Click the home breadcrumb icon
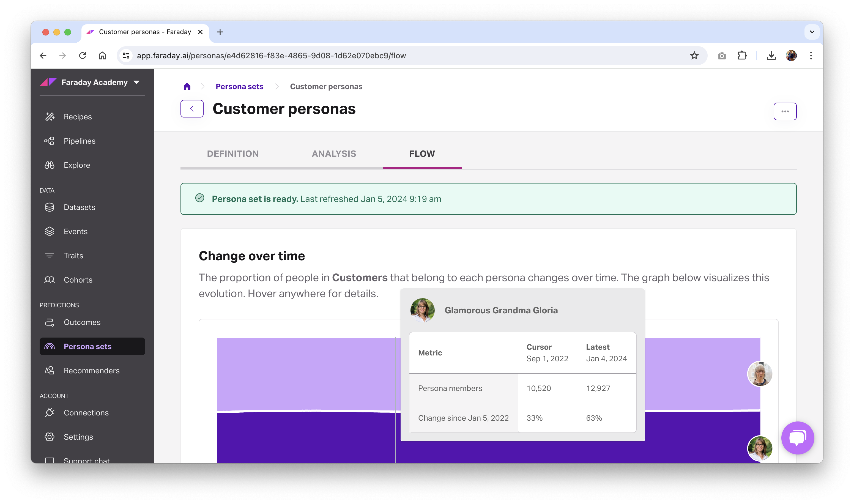This screenshot has height=504, width=854. pos(187,87)
